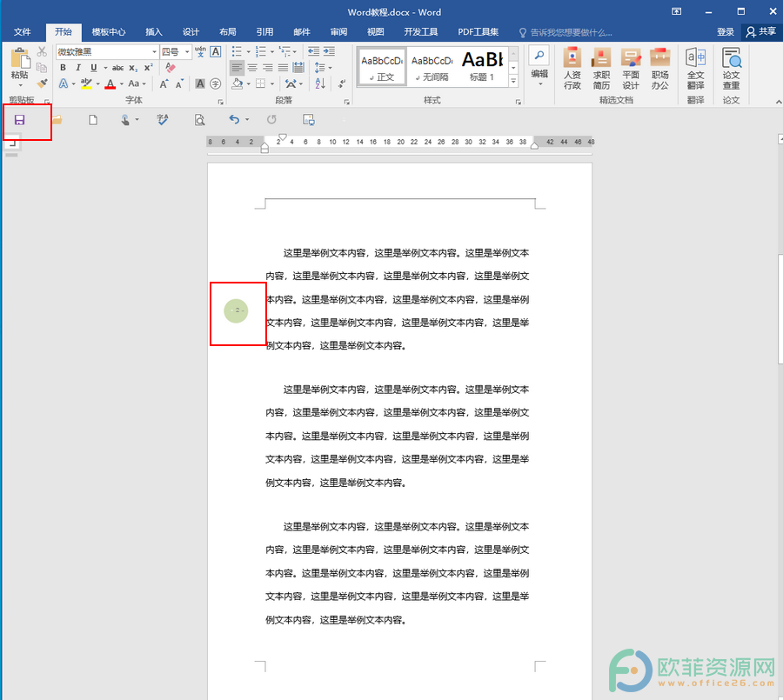Click the 共享 share button
The image size is (783, 700).
click(761, 32)
